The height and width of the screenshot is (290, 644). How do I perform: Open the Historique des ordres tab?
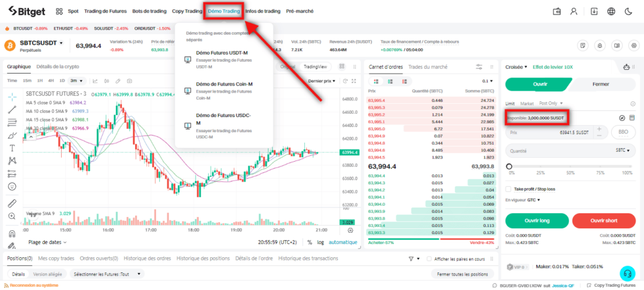(x=147, y=259)
